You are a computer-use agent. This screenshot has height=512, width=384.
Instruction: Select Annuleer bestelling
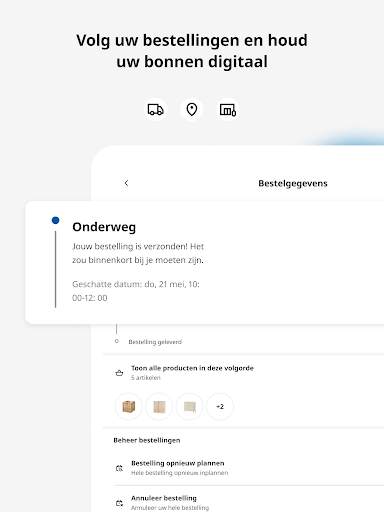(x=164, y=498)
